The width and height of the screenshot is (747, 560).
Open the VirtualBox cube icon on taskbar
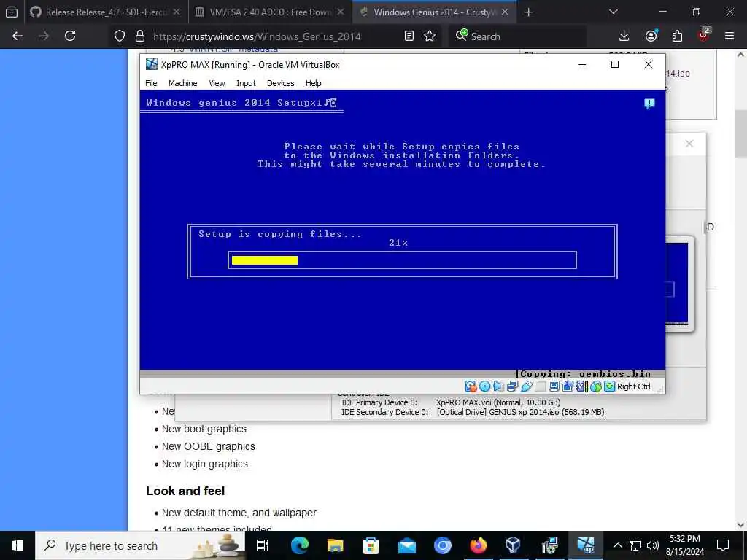click(513, 545)
